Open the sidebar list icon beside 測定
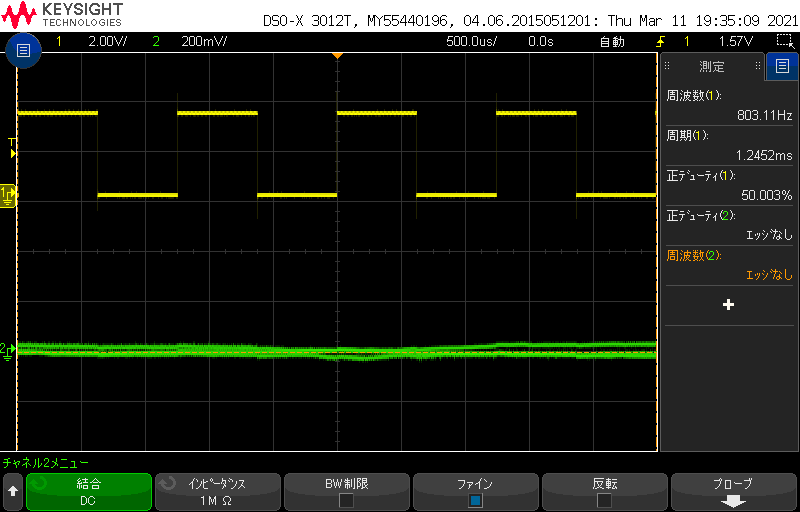 click(x=781, y=67)
